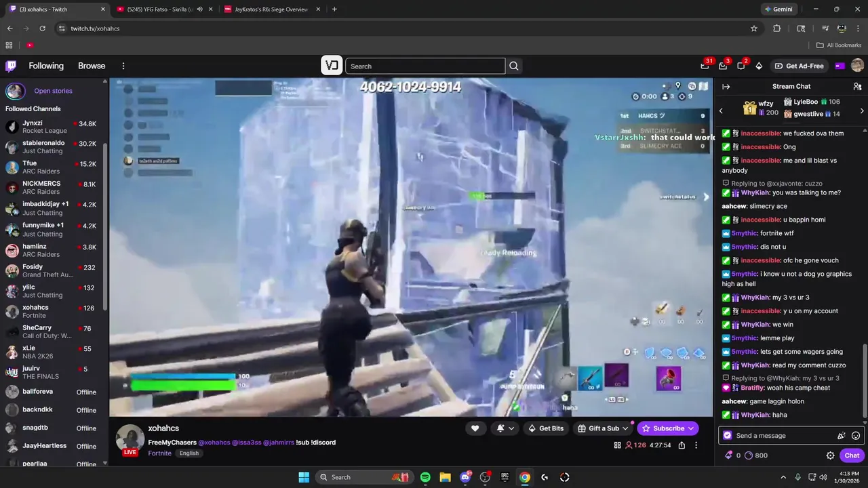Open notification bell dropdown for xohahcs
Screen dimensions: 868x488
505,428
